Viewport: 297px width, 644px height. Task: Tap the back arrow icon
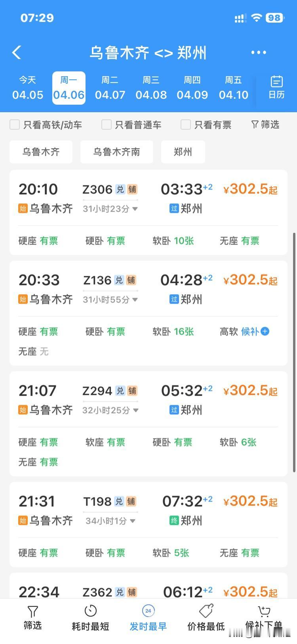point(17,52)
